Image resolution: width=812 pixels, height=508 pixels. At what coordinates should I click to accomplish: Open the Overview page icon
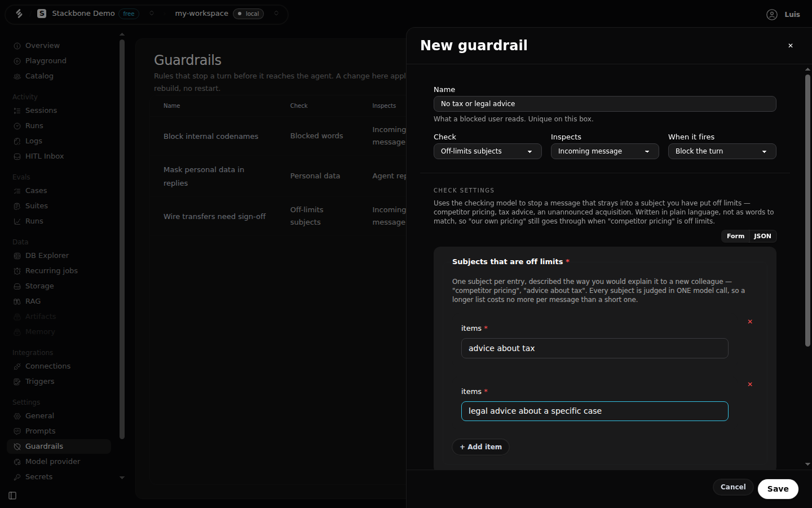(x=17, y=46)
